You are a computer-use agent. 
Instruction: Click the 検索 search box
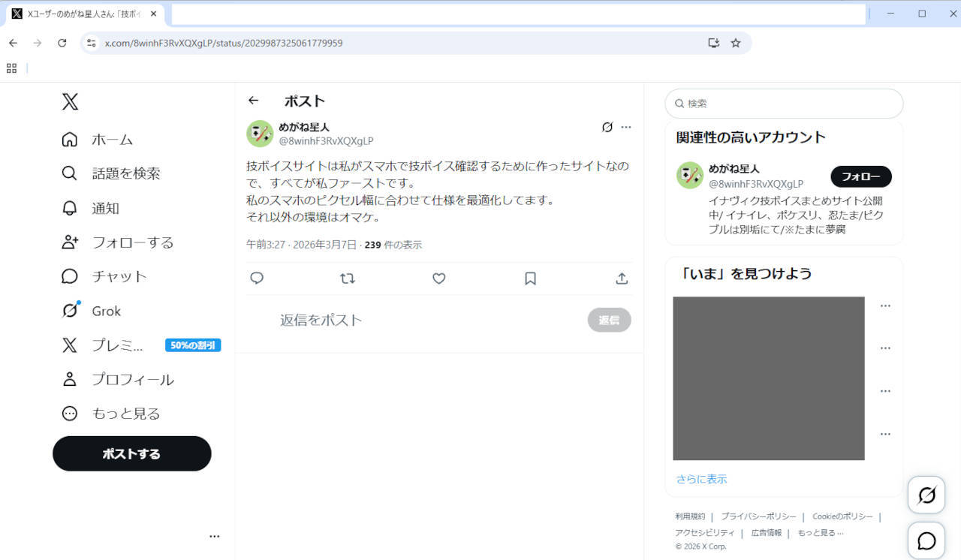pyautogui.click(x=784, y=104)
